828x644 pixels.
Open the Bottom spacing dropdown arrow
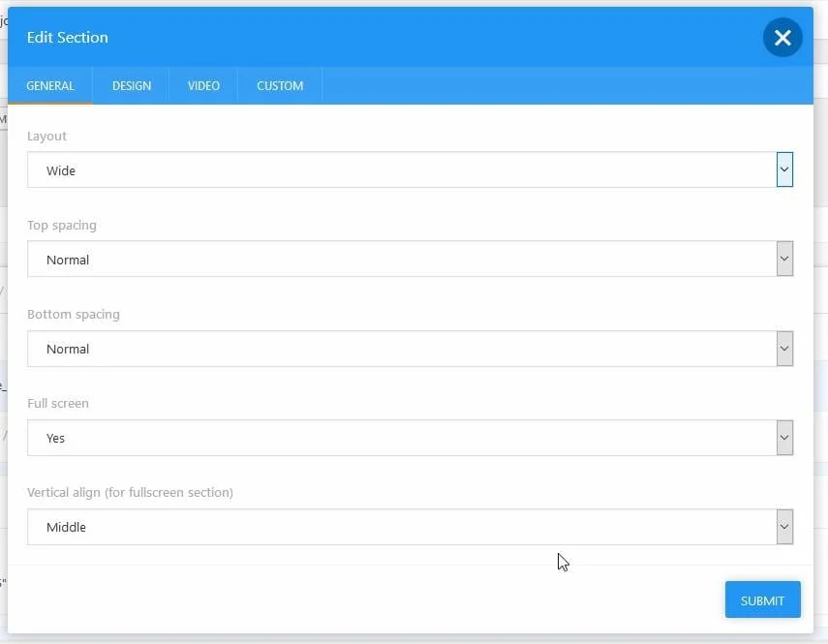784,349
